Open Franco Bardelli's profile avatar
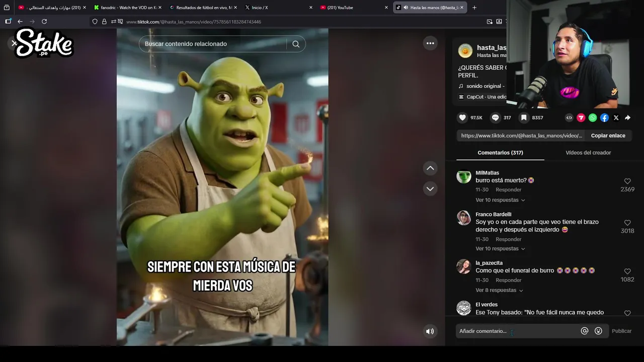Screen dimensions: 644x362 463,218
